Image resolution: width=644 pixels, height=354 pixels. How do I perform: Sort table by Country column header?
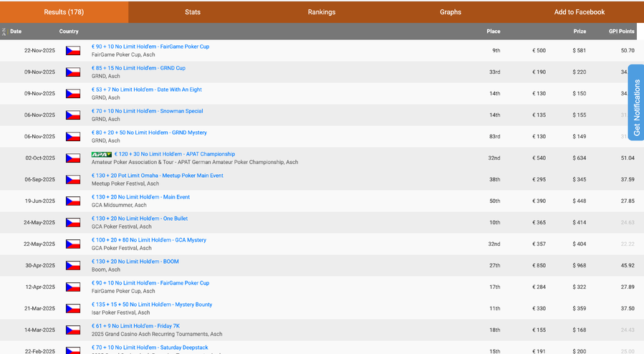(x=69, y=32)
